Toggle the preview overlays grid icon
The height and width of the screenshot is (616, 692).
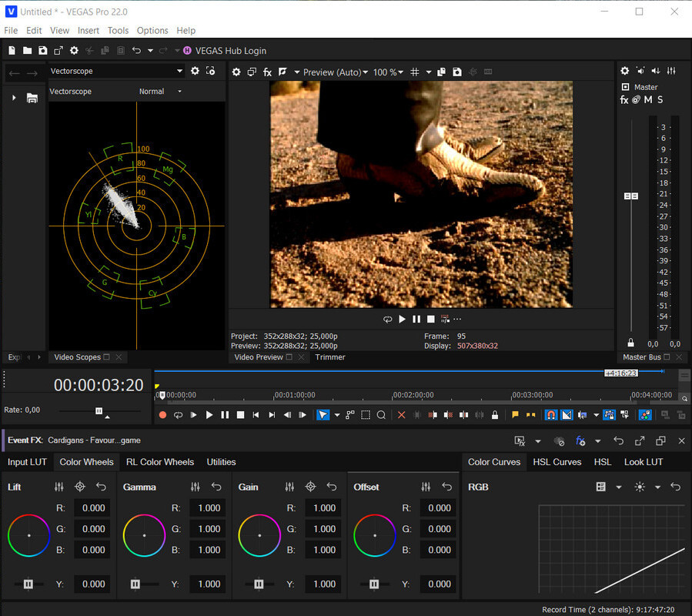pyautogui.click(x=415, y=72)
